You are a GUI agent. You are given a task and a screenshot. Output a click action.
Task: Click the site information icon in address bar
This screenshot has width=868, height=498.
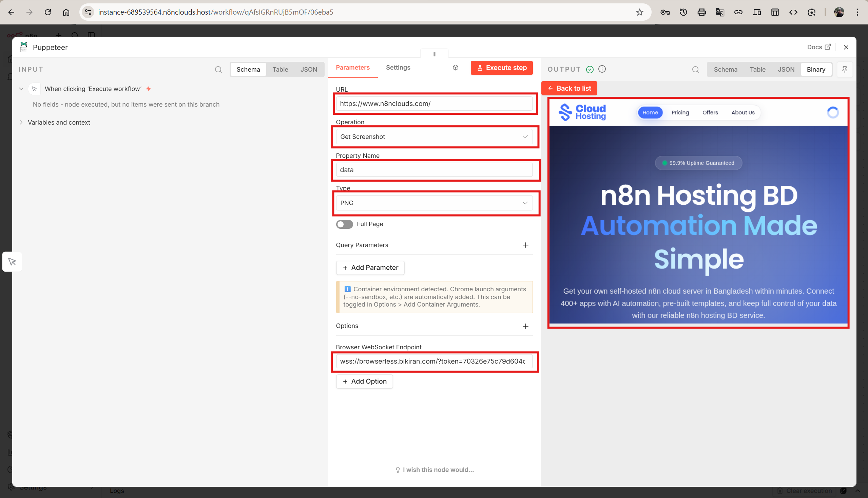pos(88,12)
